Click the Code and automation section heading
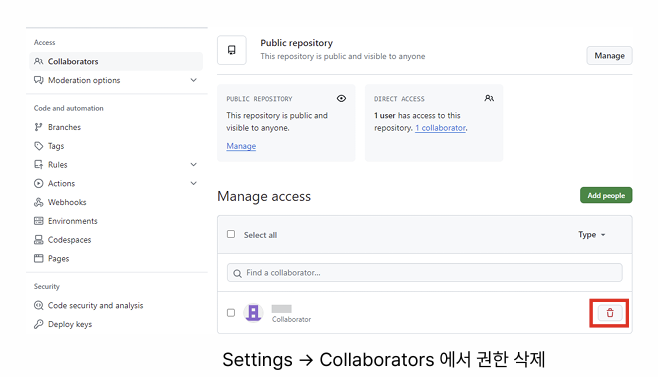The width and height of the screenshot is (658, 377). point(68,108)
